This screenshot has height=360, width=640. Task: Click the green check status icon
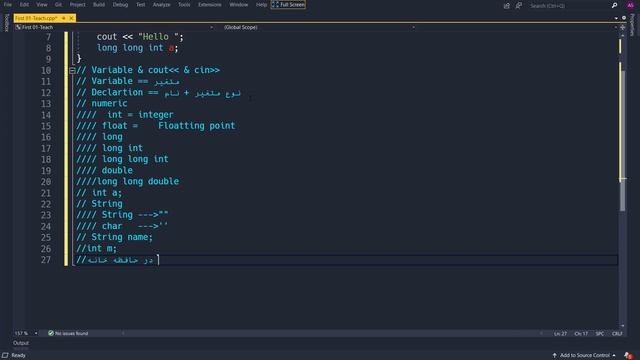click(x=51, y=333)
